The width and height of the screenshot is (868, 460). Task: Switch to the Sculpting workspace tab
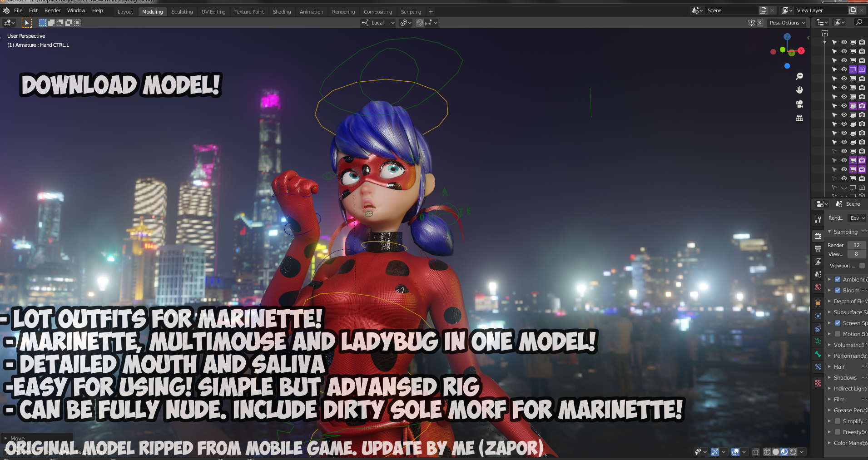182,12
